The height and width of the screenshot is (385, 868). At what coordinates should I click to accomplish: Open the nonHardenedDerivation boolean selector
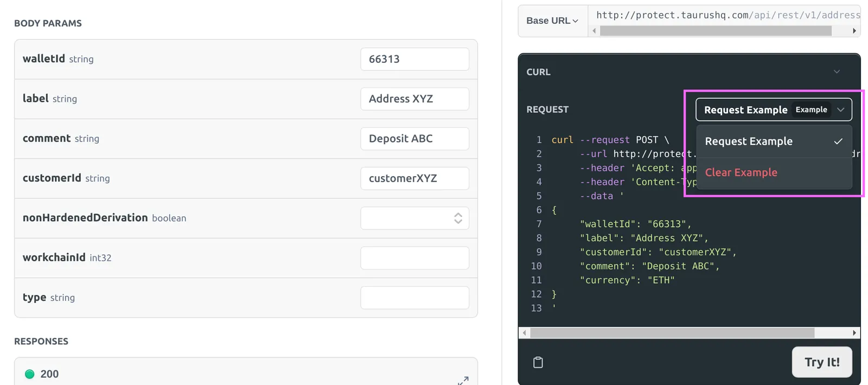click(414, 218)
